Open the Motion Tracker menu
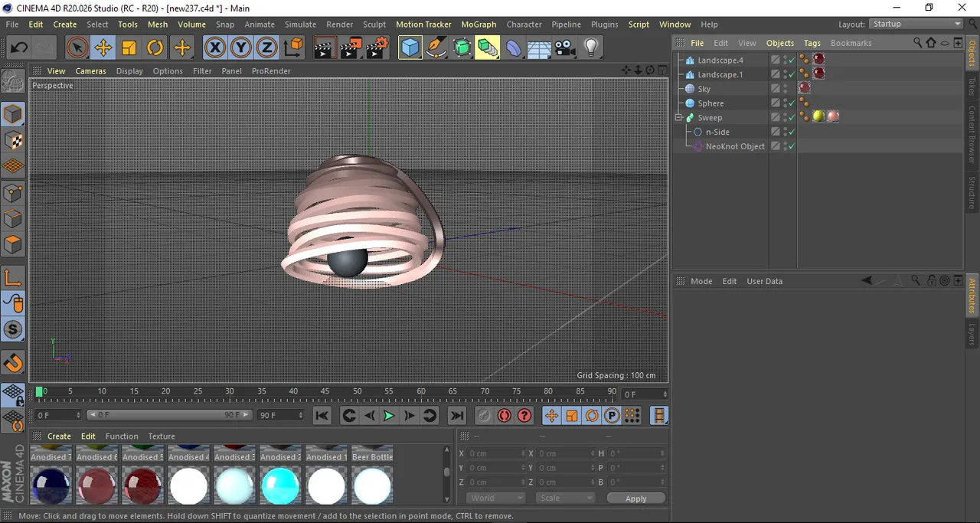The height and width of the screenshot is (523, 980). pos(423,25)
